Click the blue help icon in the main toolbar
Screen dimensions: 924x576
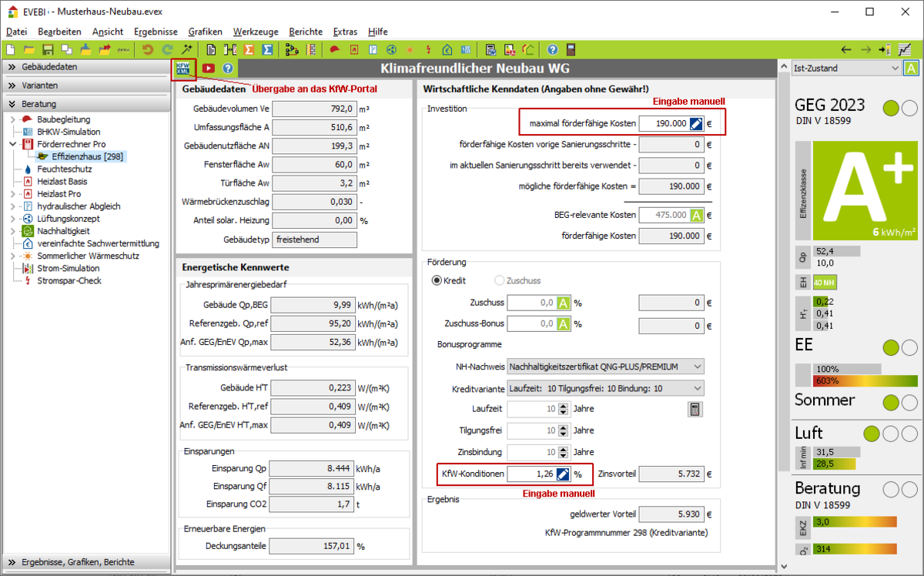coord(552,49)
